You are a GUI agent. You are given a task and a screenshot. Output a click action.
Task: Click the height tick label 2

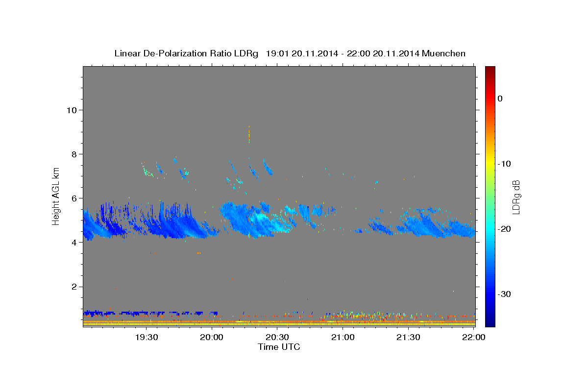73,287
